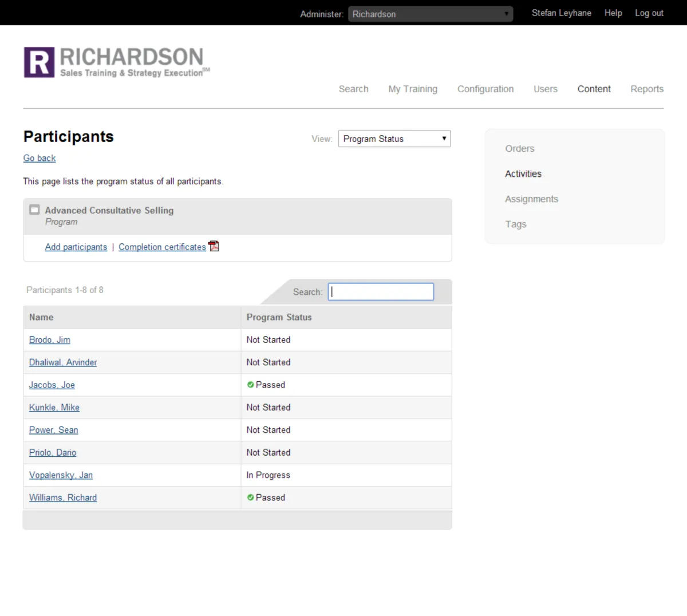Select Activities in the side panel
This screenshot has width=687, height=616.
coord(523,173)
